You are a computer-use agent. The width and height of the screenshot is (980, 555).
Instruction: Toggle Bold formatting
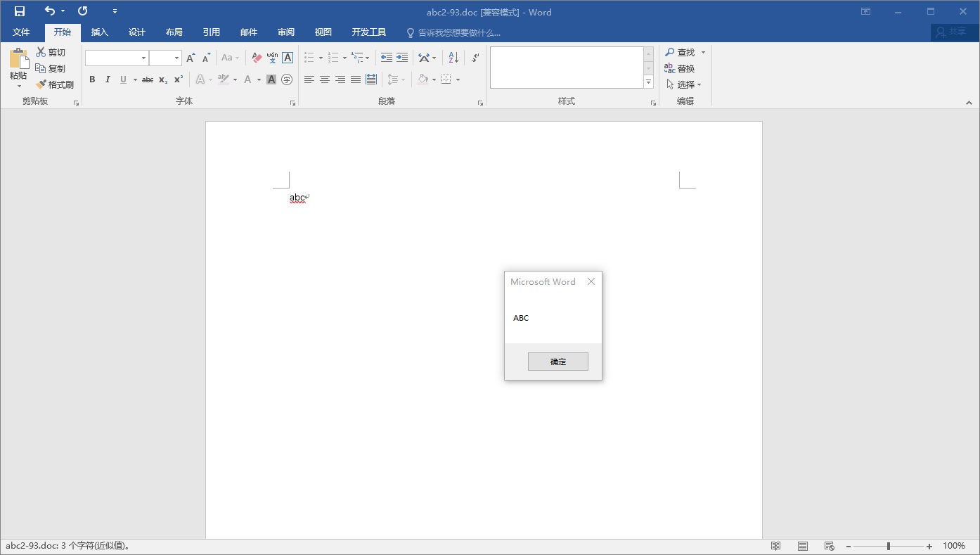[x=92, y=80]
